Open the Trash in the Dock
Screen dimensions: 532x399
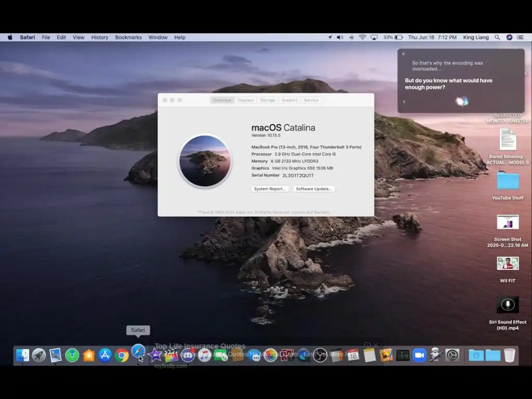[x=509, y=355]
